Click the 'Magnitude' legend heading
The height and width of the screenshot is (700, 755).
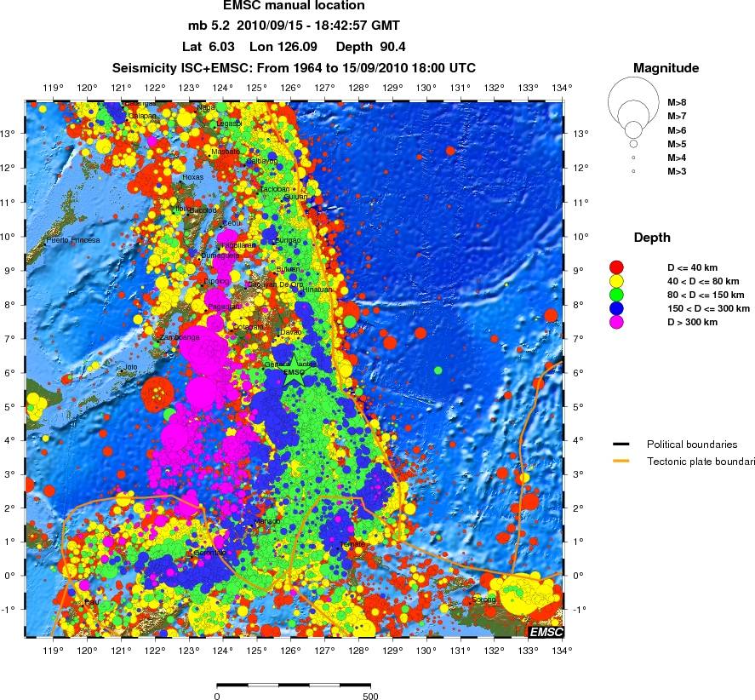click(666, 68)
